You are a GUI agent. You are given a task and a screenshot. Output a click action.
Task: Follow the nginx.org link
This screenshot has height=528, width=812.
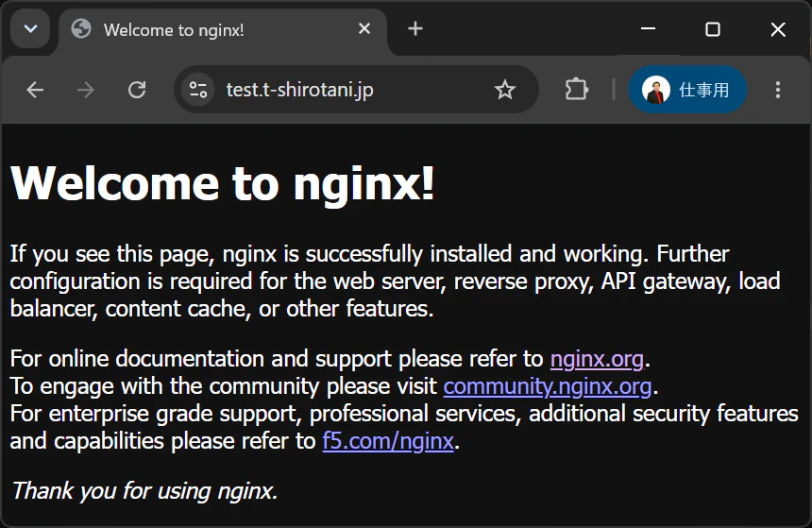click(597, 359)
